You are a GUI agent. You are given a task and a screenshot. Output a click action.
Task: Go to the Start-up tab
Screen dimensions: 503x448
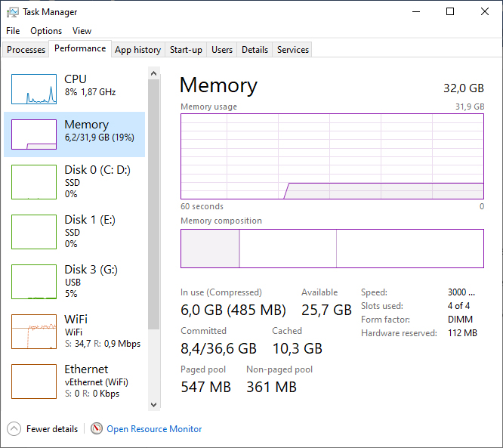186,50
